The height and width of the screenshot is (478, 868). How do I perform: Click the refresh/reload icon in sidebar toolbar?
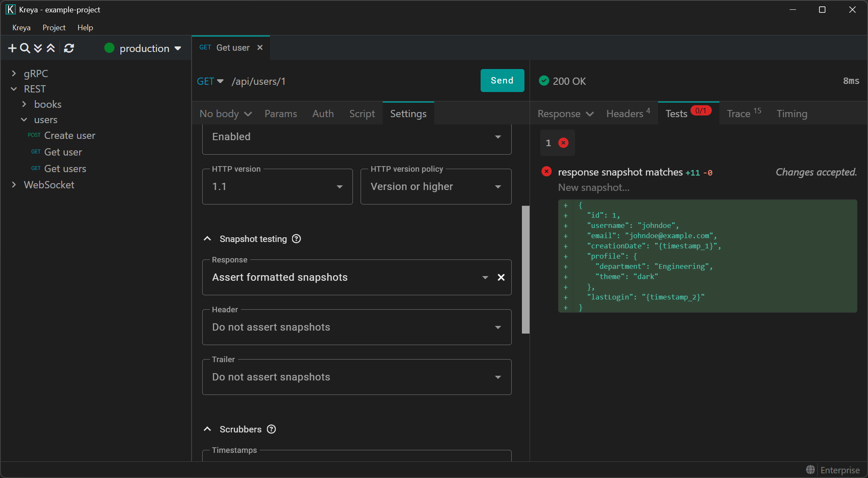(x=69, y=48)
